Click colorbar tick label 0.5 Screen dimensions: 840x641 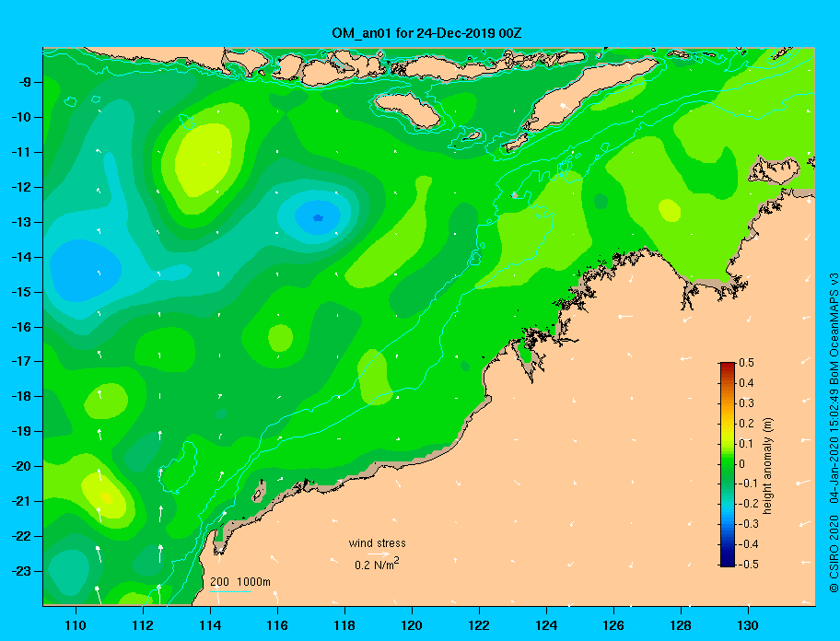[746, 363]
